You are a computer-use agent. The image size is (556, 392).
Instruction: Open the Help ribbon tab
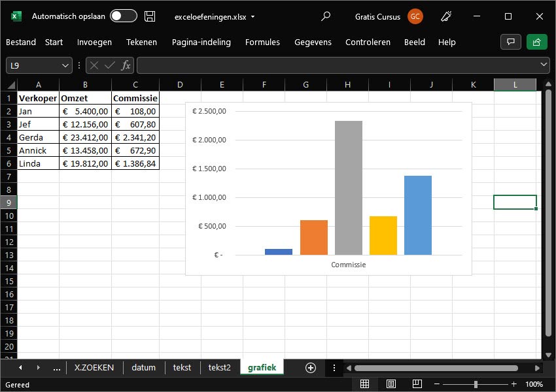[447, 42]
